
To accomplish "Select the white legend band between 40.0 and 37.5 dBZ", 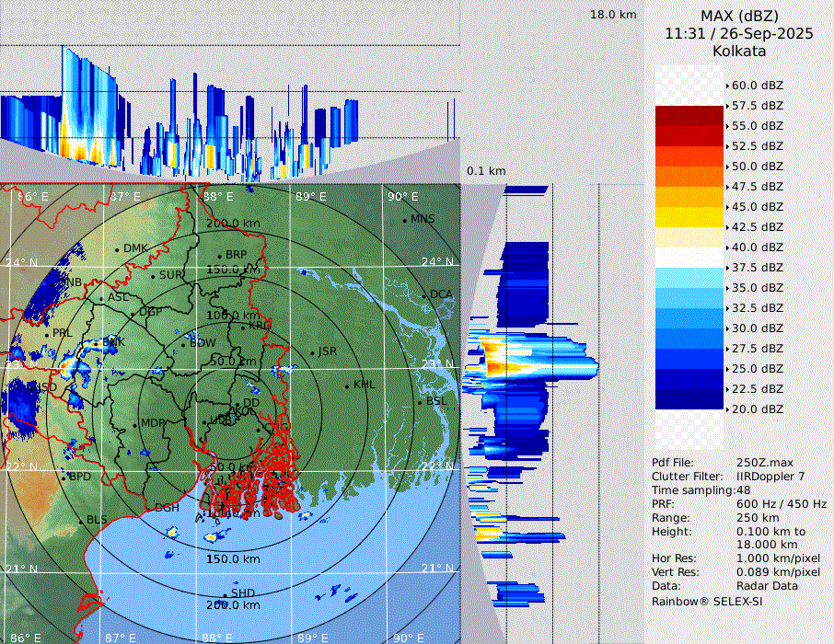I will pos(689,258).
